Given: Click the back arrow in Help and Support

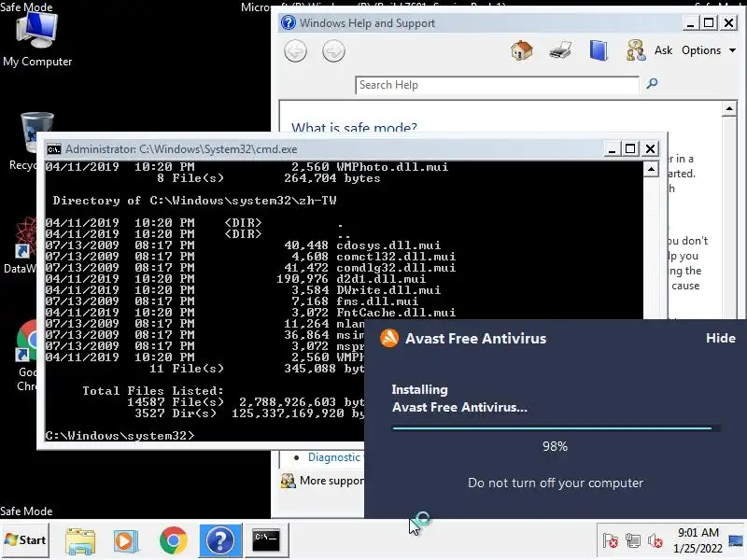Looking at the screenshot, I should click(295, 51).
